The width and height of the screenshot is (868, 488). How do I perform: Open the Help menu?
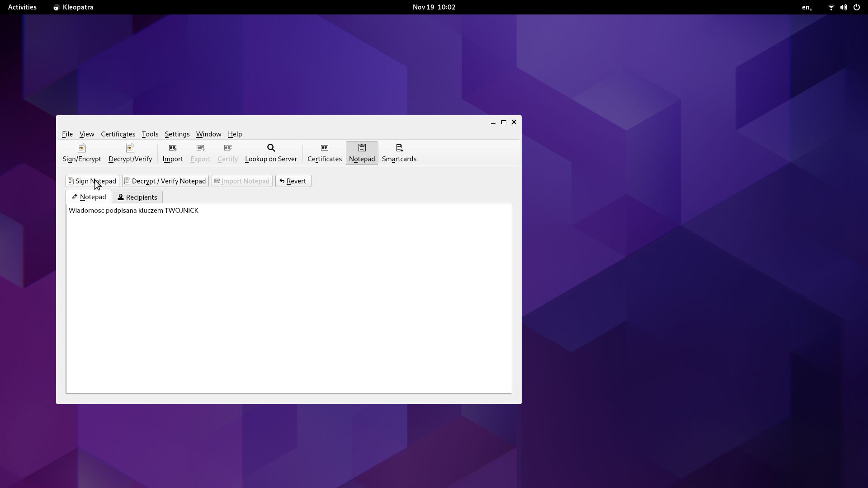tap(235, 134)
